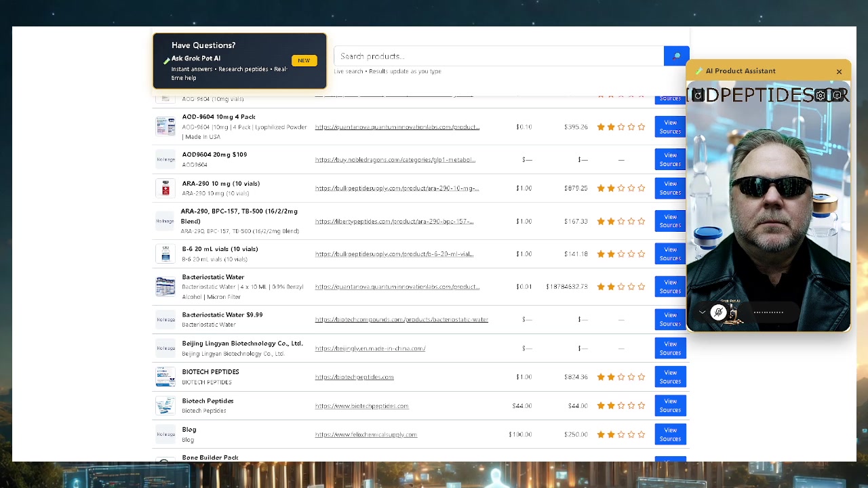Open the libertypeptides.com product link
The image size is (868, 488).
[394, 221]
